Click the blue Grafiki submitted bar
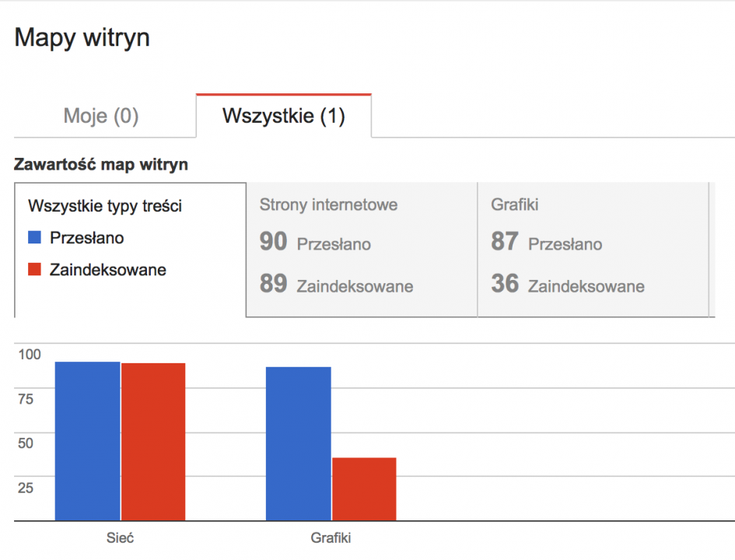Image resolution: width=735 pixels, height=560 pixels. tap(298, 444)
